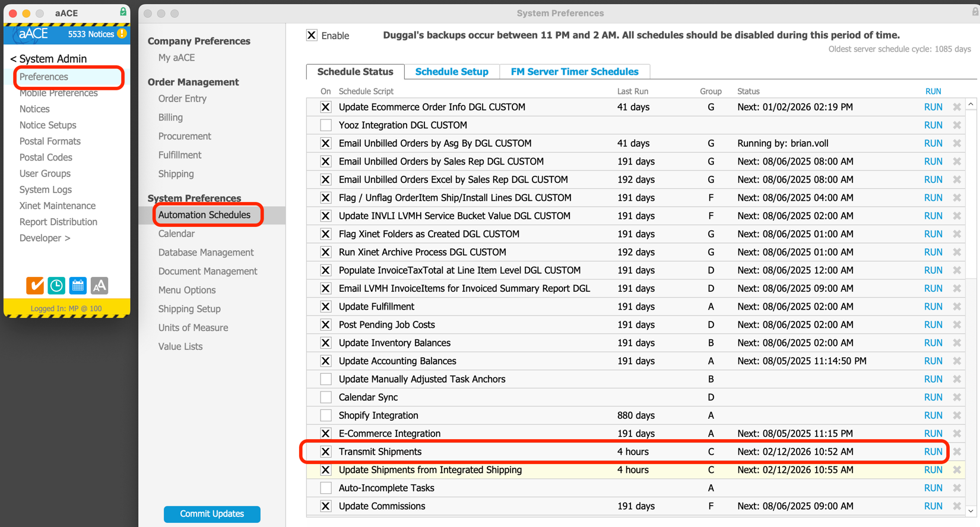Screen dimensions: 980x527
Task: Click the RUN column header link
Action: pos(933,91)
